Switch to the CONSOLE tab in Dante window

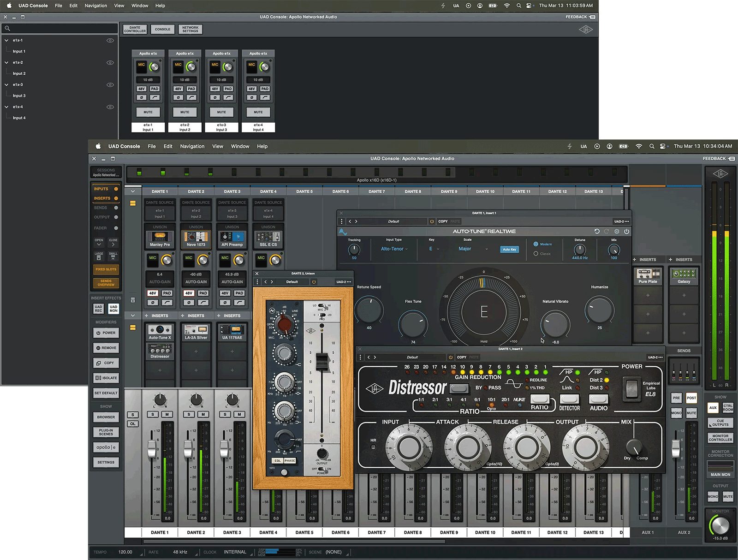(x=162, y=30)
